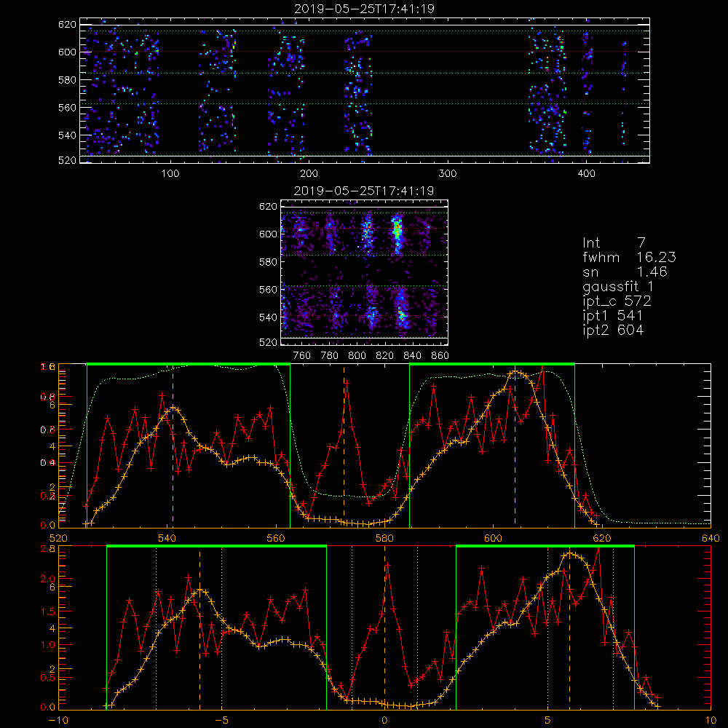
Task: Select the 'ipt_c 572' readout
Action: [617, 301]
